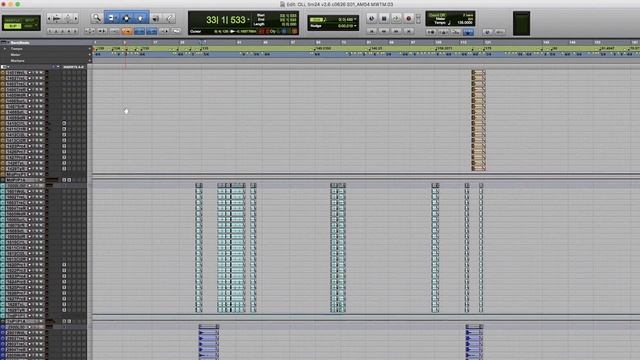640x360 pixels.
Task: Click the Go to End transport button
Action: tap(408, 31)
